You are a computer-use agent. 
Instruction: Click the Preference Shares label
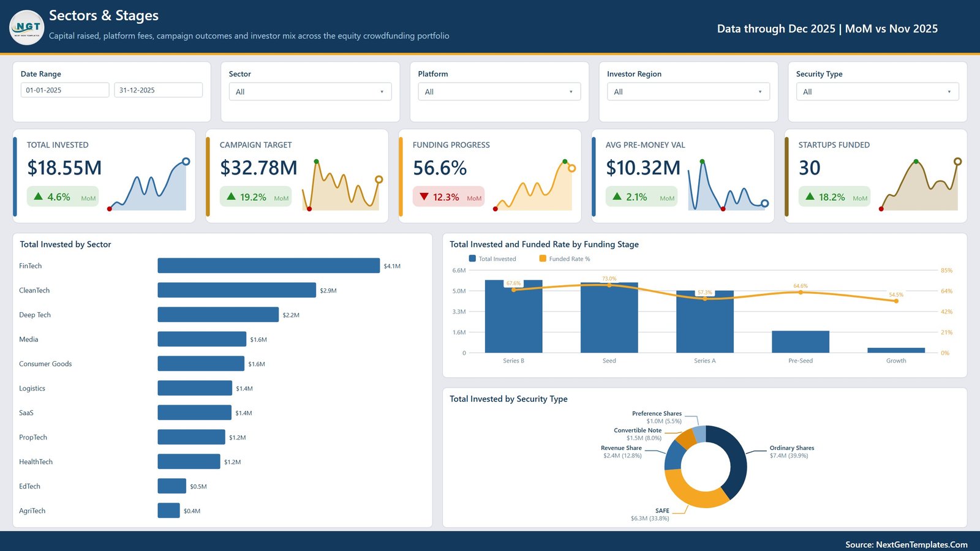tap(657, 414)
